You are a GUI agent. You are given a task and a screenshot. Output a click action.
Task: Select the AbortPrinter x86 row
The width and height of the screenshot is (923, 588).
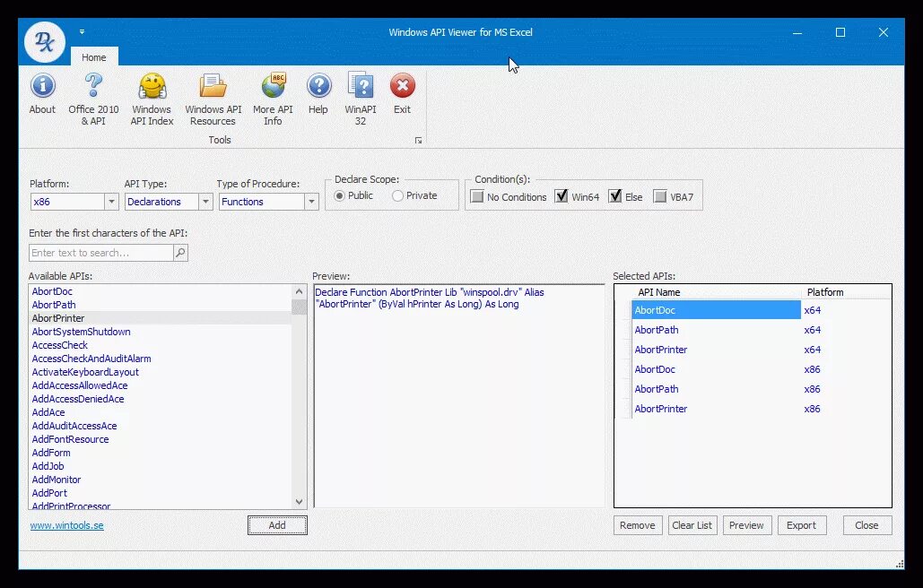coord(762,410)
